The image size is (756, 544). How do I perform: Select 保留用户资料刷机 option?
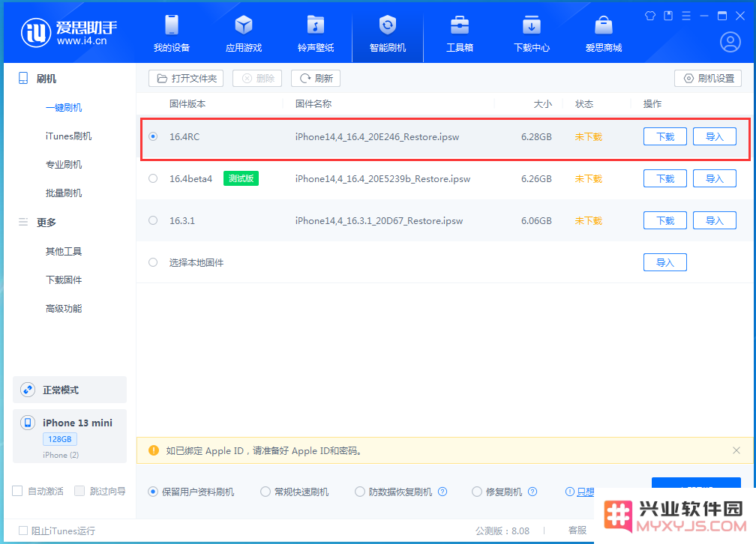(x=153, y=492)
